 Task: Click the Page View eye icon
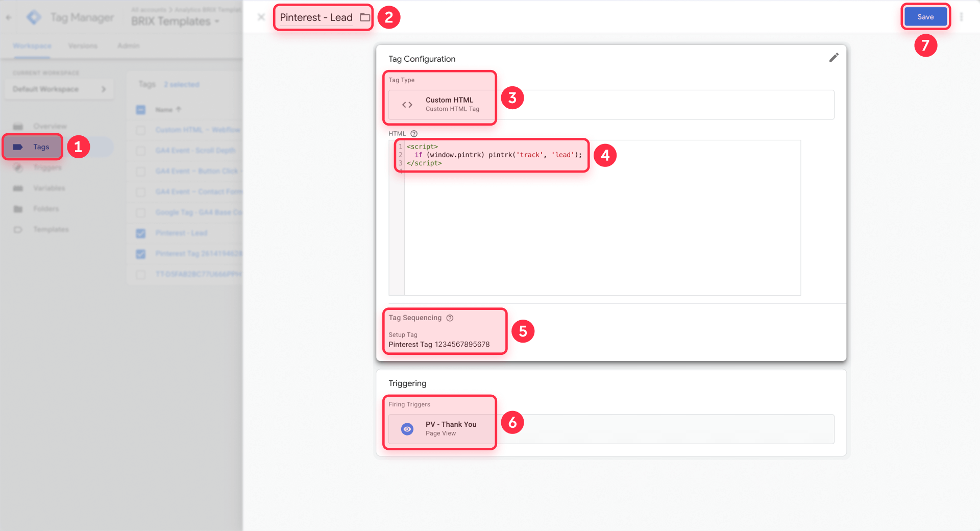pyautogui.click(x=407, y=429)
